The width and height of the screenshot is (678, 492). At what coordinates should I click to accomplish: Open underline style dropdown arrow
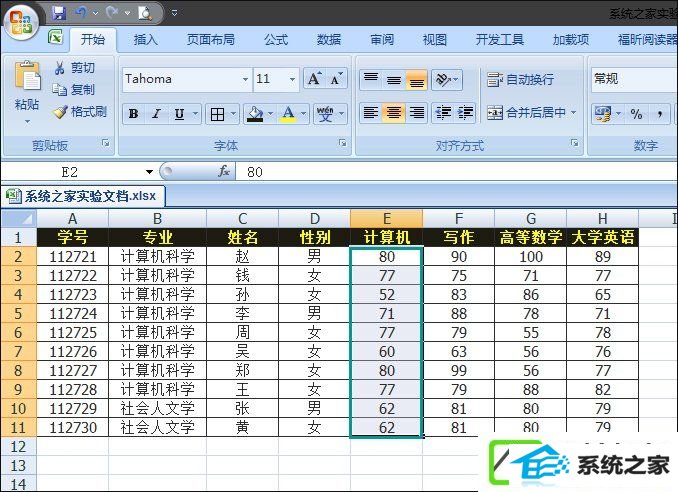[x=195, y=114]
